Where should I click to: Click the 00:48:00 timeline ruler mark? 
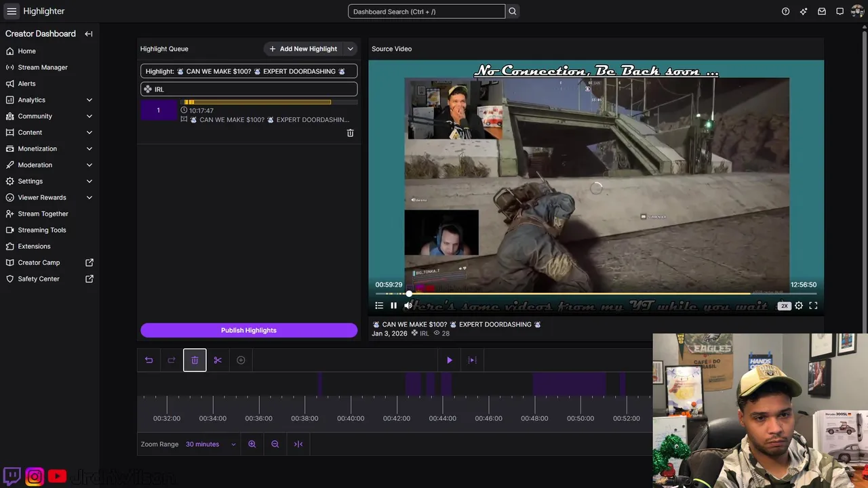pos(534,418)
